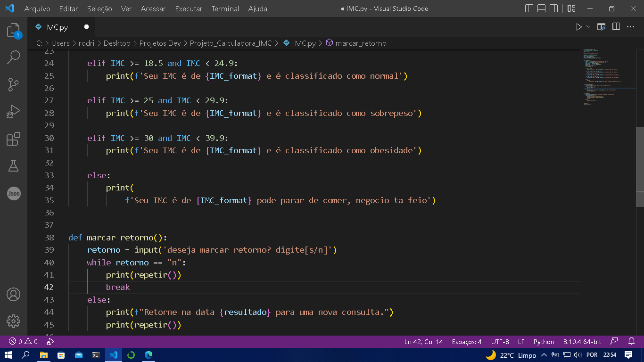Open Microsoft Store from the taskbar
The width and height of the screenshot is (644, 362).
click(61, 355)
